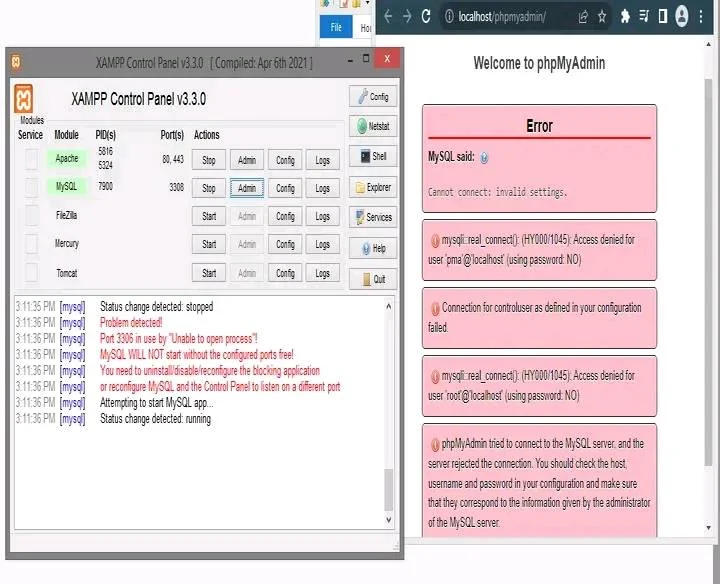The image size is (720, 584).
Task: Stop the MySQL module
Action: click(x=209, y=188)
